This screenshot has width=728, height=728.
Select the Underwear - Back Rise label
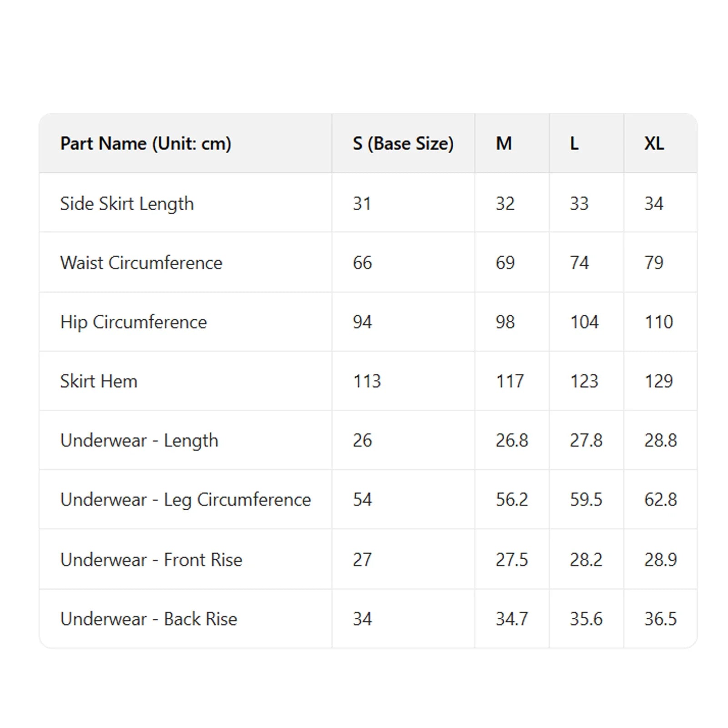tap(149, 619)
